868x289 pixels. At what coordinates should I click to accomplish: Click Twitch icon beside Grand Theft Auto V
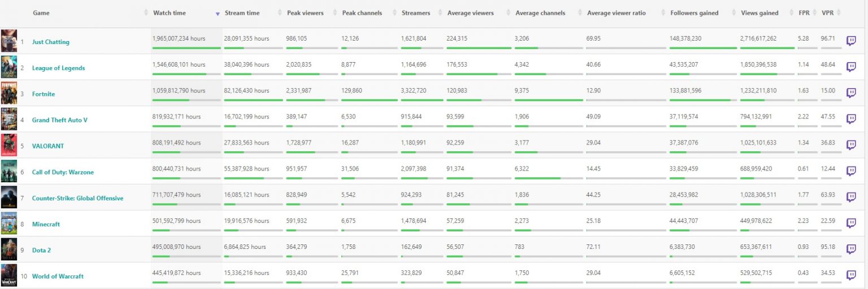coord(851,119)
